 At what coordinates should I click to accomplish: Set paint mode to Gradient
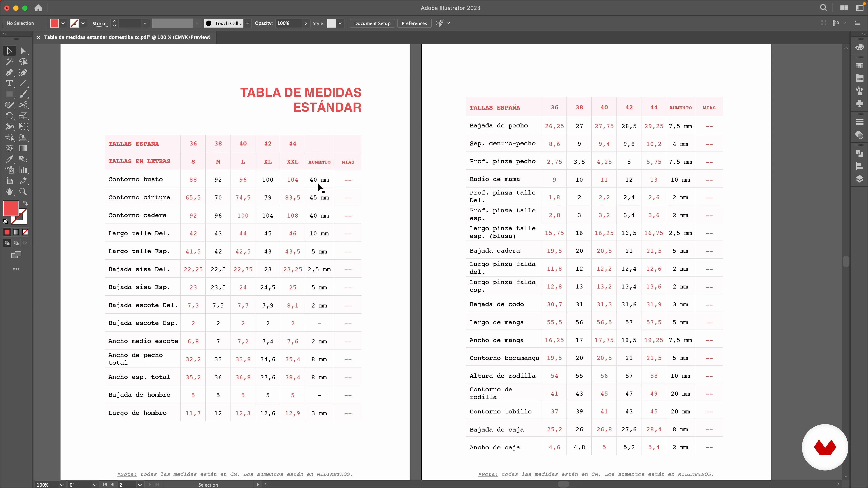[x=16, y=232]
